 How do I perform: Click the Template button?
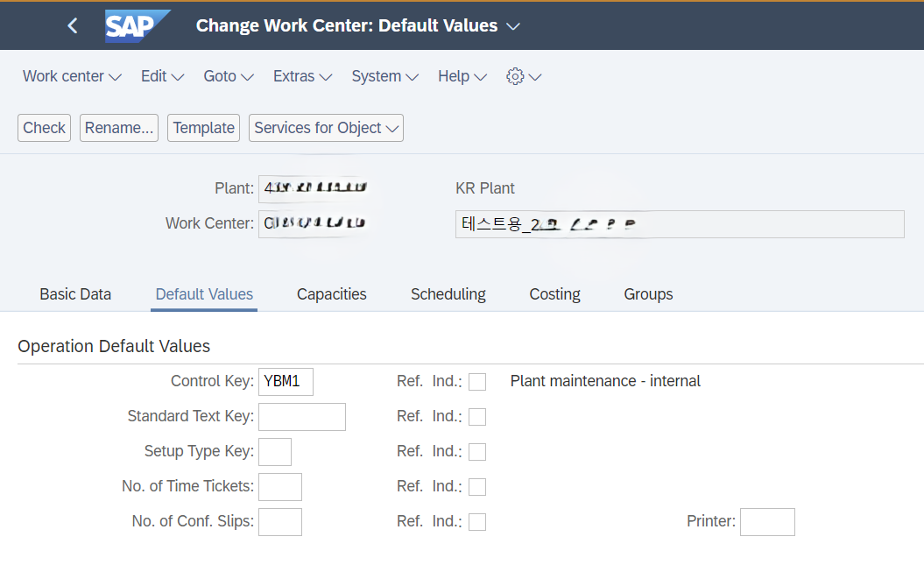tap(203, 128)
